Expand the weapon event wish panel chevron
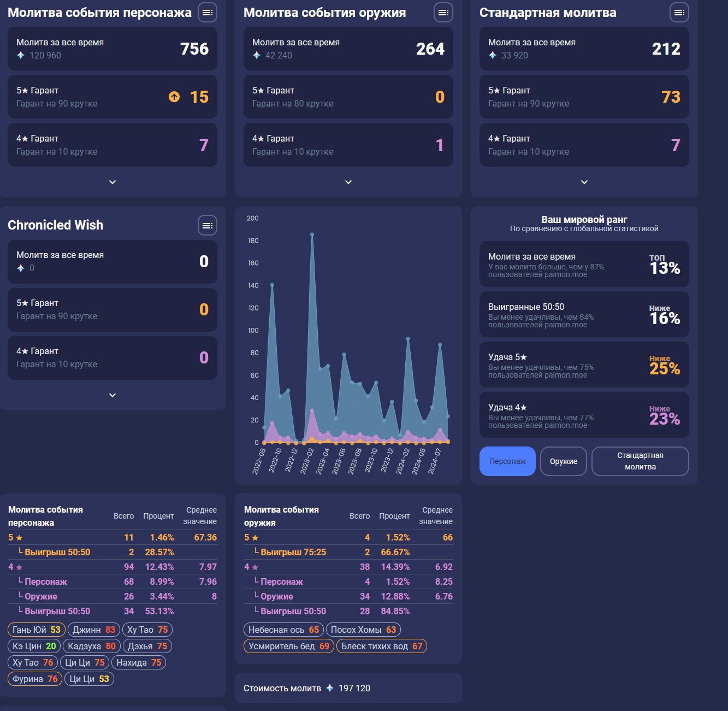The height and width of the screenshot is (711, 728). pos(348,182)
